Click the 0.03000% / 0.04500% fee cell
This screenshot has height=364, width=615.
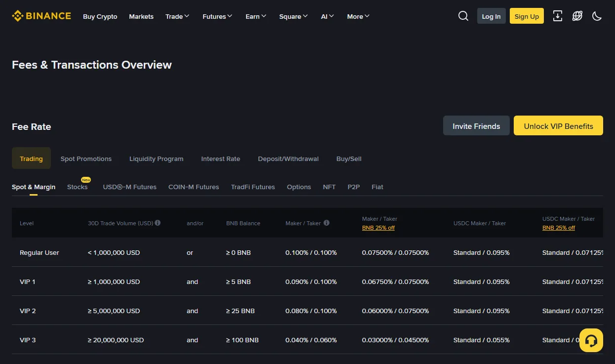coord(396,340)
